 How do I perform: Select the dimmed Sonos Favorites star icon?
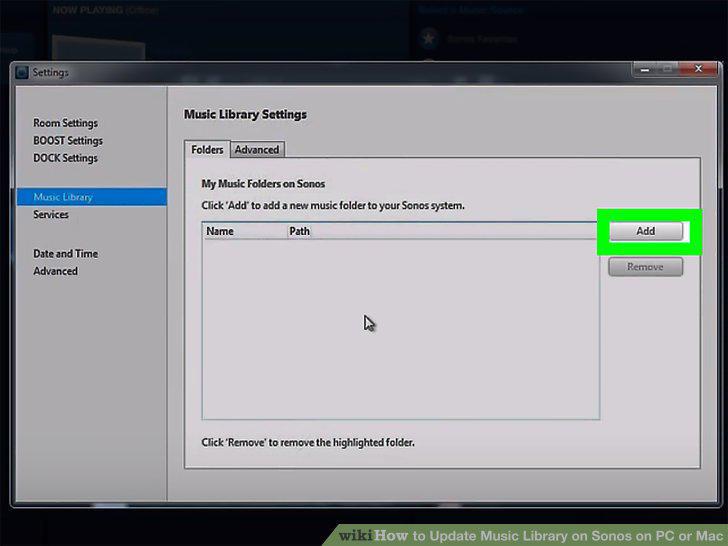(x=428, y=39)
